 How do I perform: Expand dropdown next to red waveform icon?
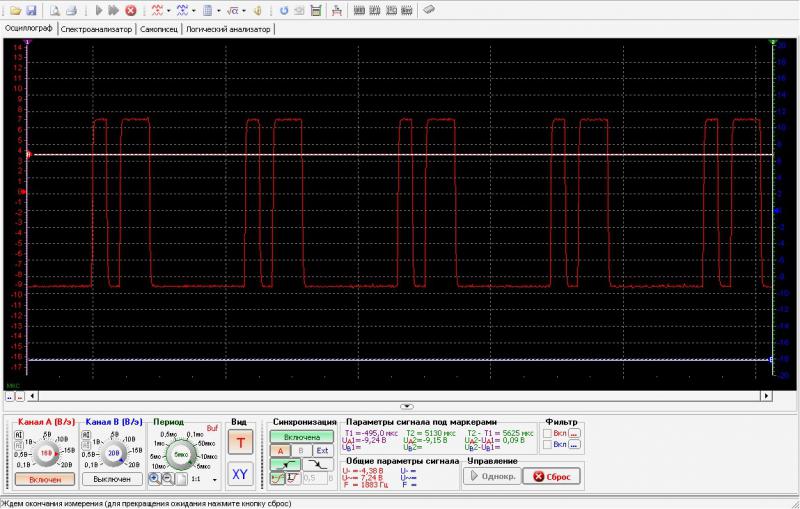coord(168,10)
